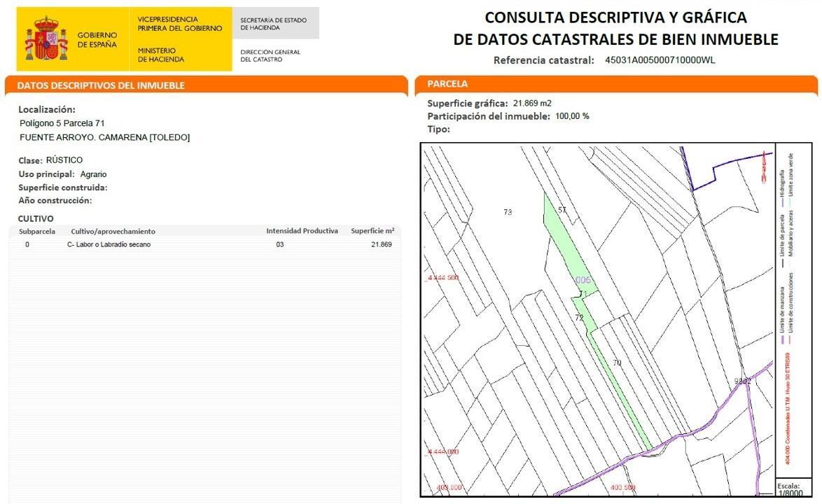Click the cadastral reference 45031A005000710000WL

660,59
